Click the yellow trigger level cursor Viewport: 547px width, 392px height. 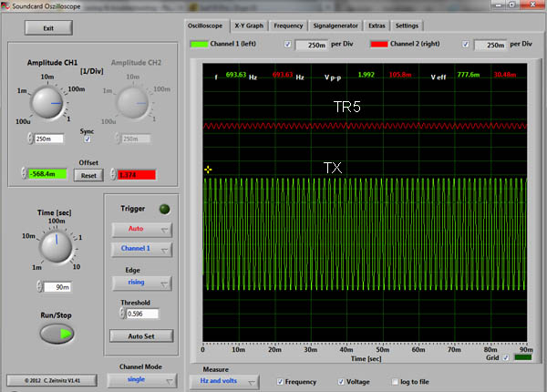(208, 170)
